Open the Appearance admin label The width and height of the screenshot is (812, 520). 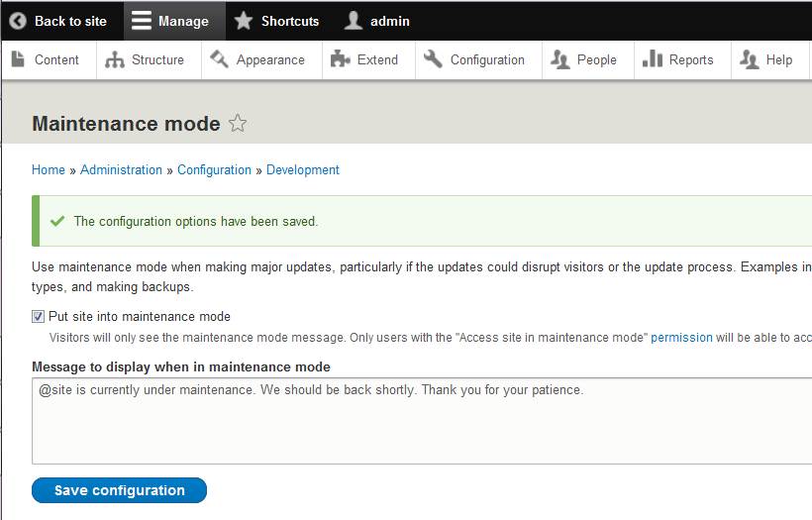pyautogui.click(x=270, y=60)
